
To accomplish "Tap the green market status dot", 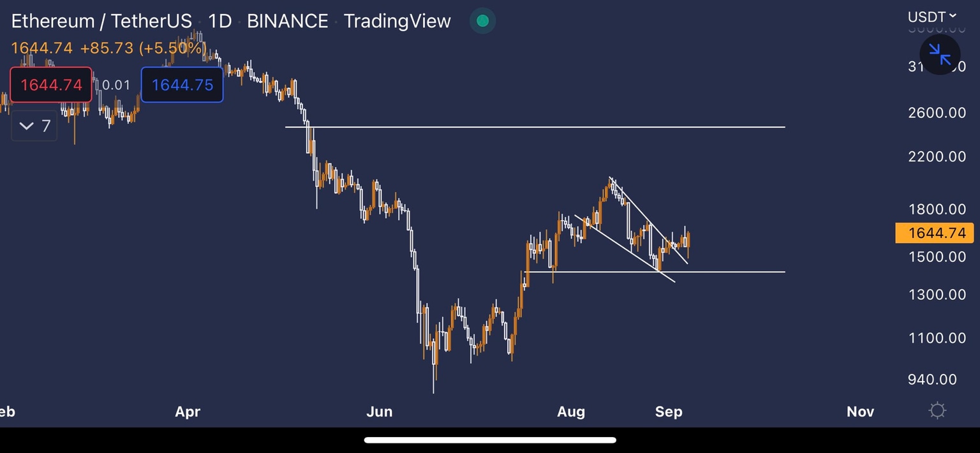I will click(482, 21).
